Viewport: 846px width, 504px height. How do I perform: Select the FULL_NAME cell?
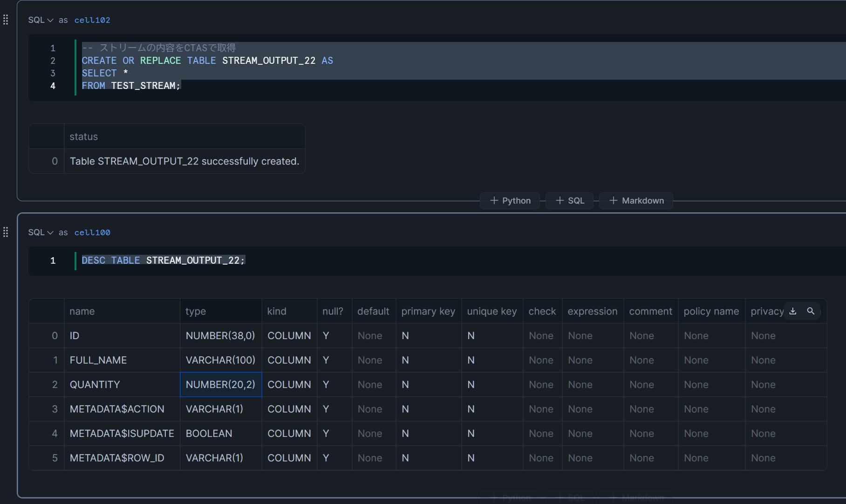click(x=122, y=360)
